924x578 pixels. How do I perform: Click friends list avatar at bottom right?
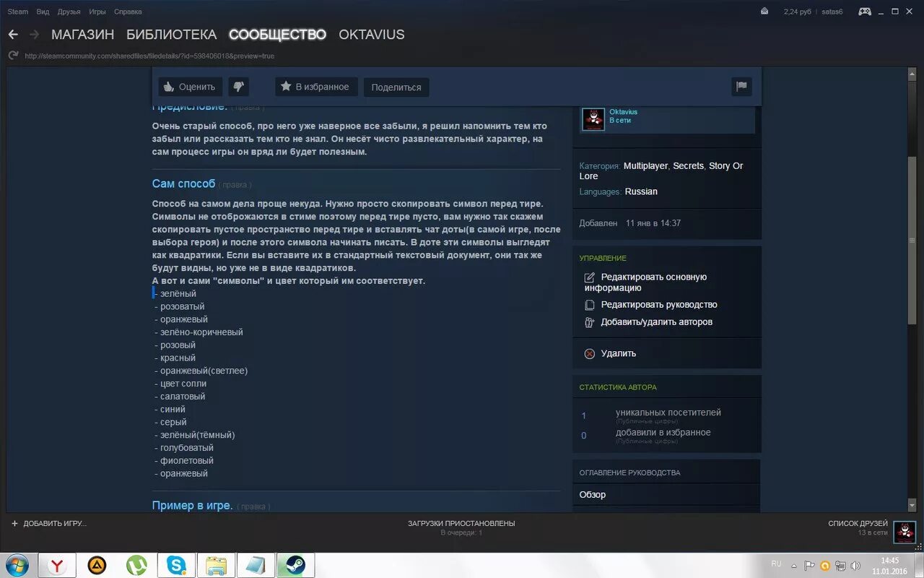click(905, 532)
